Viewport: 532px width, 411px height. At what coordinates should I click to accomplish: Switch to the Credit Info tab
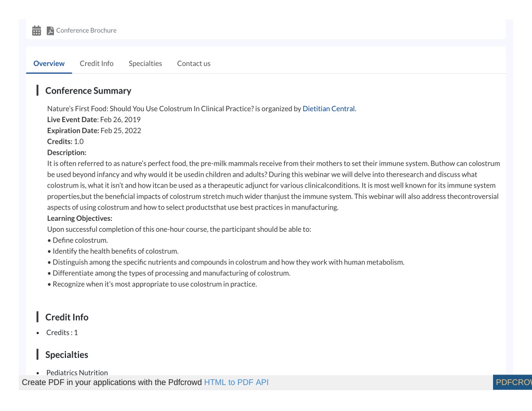(97, 63)
